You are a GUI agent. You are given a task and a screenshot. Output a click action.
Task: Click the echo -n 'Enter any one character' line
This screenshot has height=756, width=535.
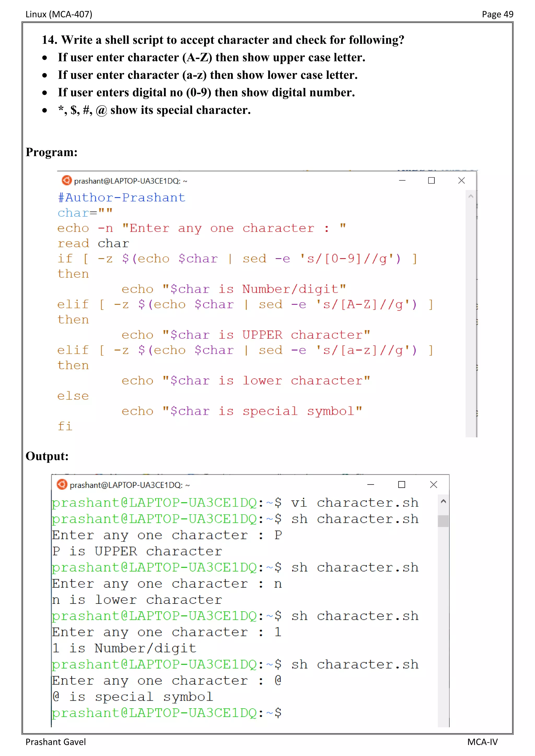202,228
